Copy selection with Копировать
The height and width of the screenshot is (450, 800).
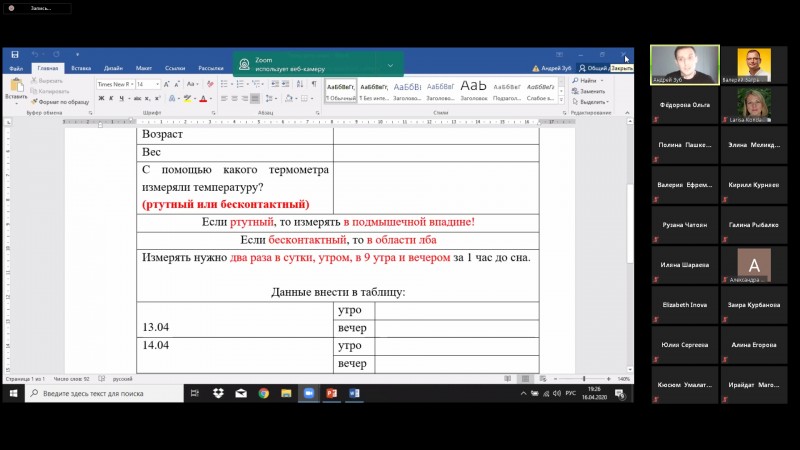pos(49,91)
